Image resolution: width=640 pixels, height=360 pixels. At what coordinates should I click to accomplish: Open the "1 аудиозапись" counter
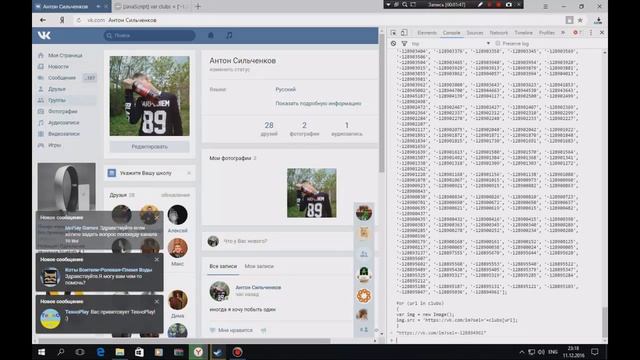[x=347, y=129]
